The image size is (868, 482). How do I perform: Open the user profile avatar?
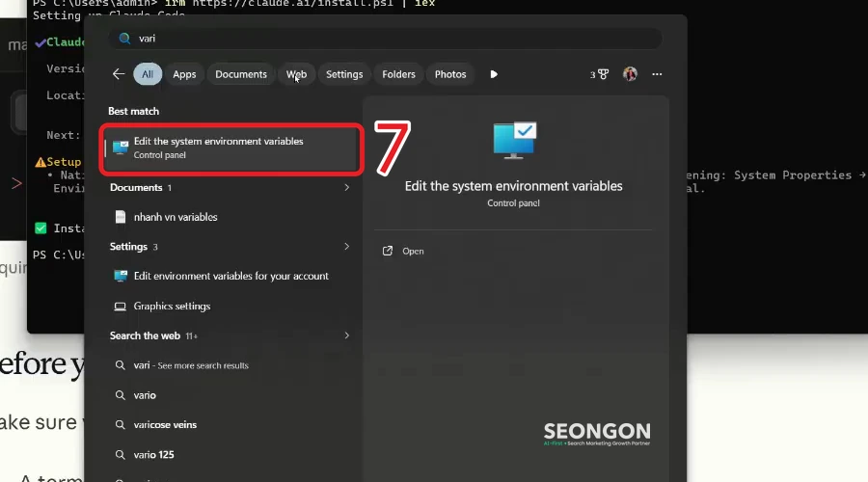[x=630, y=74]
